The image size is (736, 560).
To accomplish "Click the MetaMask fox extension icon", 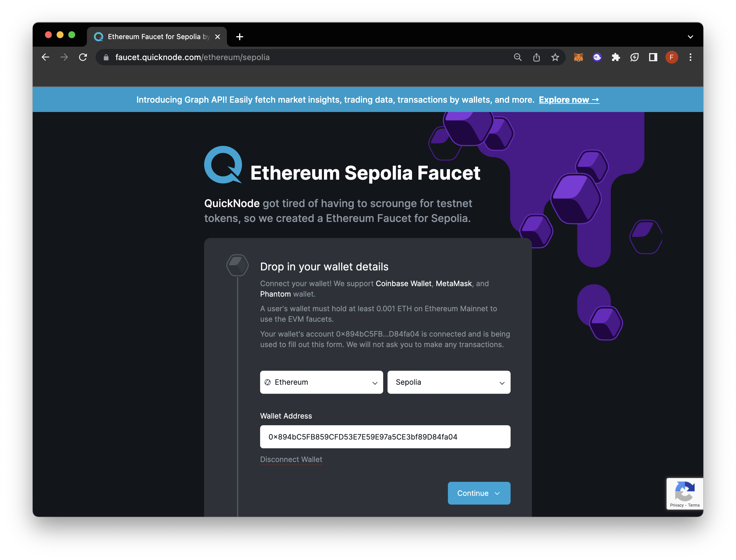I will pyautogui.click(x=579, y=57).
